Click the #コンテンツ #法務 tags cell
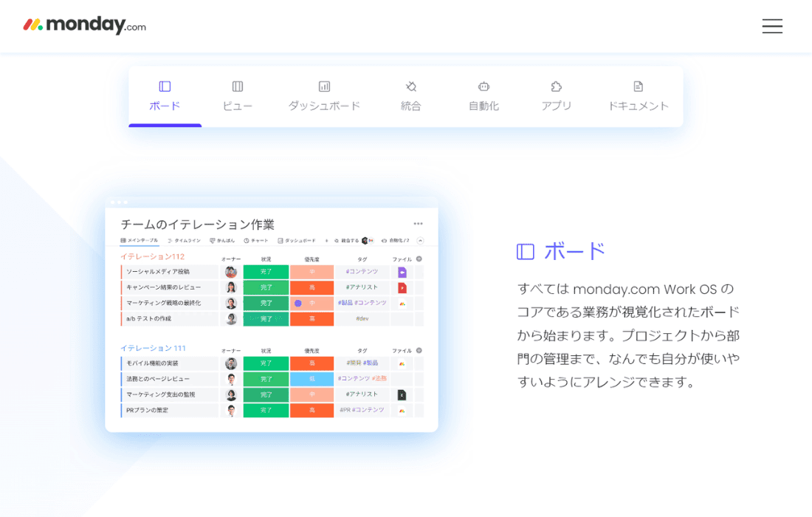This screenshot has height=517, width=812. click(x=362, y=379)
